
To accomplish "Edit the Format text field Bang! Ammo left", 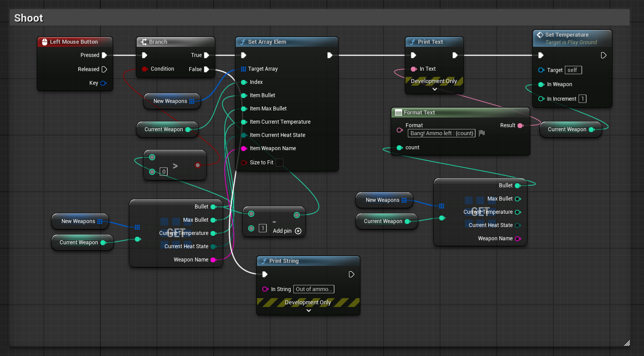I will pyautogui.click(x=441, y=133).
